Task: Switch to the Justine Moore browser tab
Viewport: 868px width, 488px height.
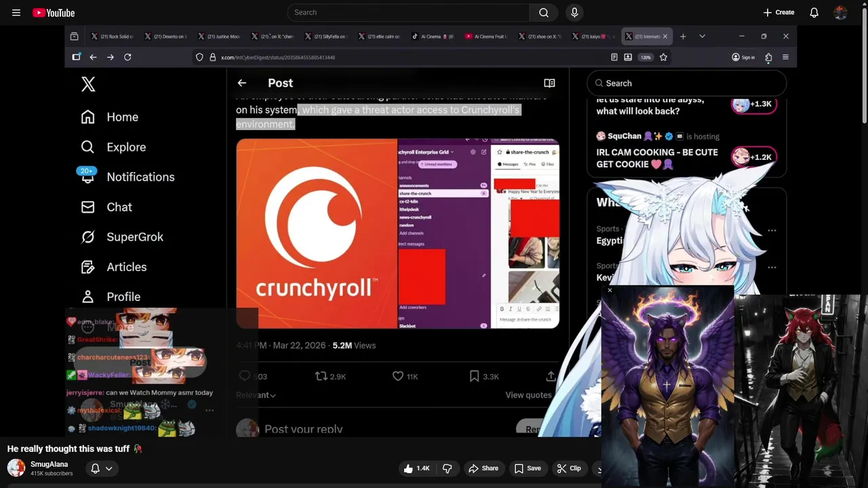Action: tap(219, 37)
